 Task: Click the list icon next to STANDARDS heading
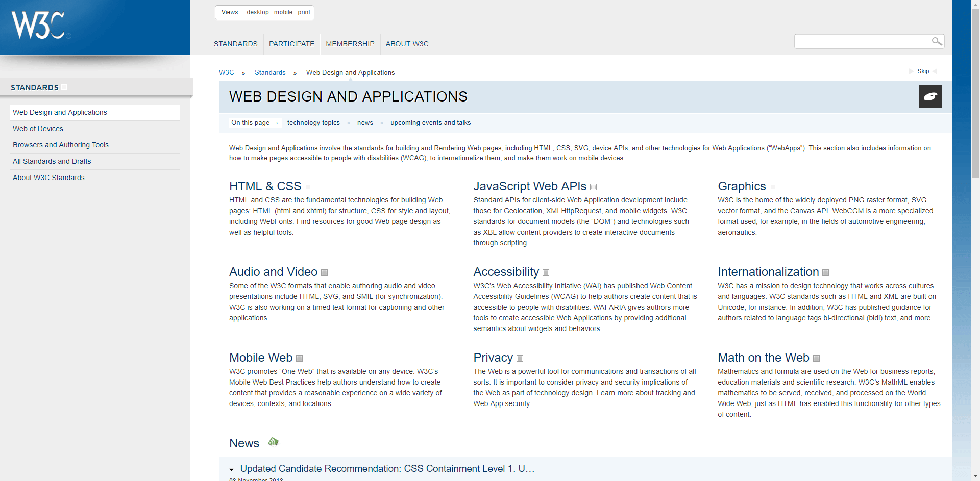click(63, 87)
